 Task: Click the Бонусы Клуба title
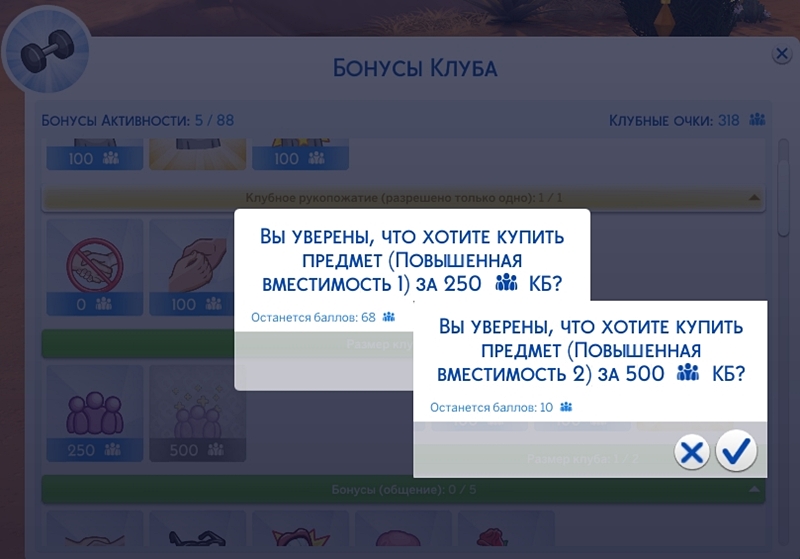[415, 68]
